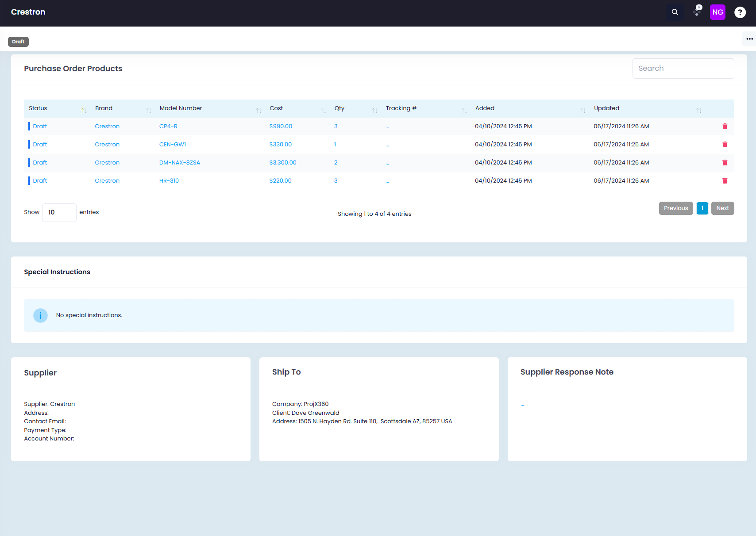Edit tracking number for CP4-R row
This screenshot has width=756, height=536.
(387, 127)
